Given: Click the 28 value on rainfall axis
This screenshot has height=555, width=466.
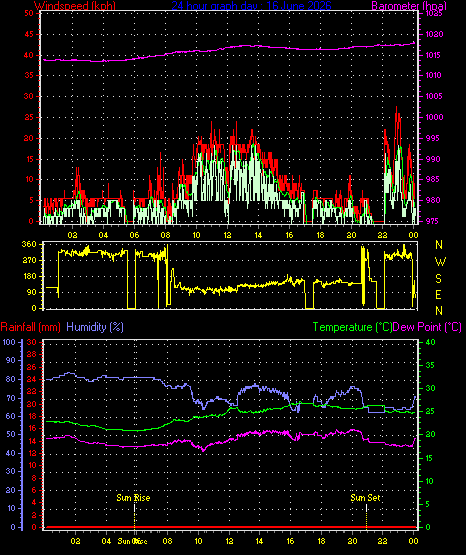Looking at the screenshot, I should coord(32,354).
